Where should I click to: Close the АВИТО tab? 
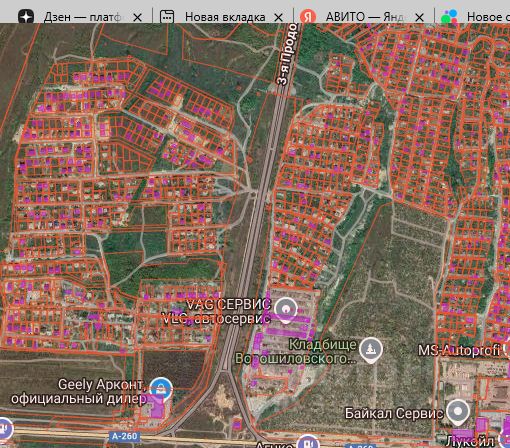(419, 17)
